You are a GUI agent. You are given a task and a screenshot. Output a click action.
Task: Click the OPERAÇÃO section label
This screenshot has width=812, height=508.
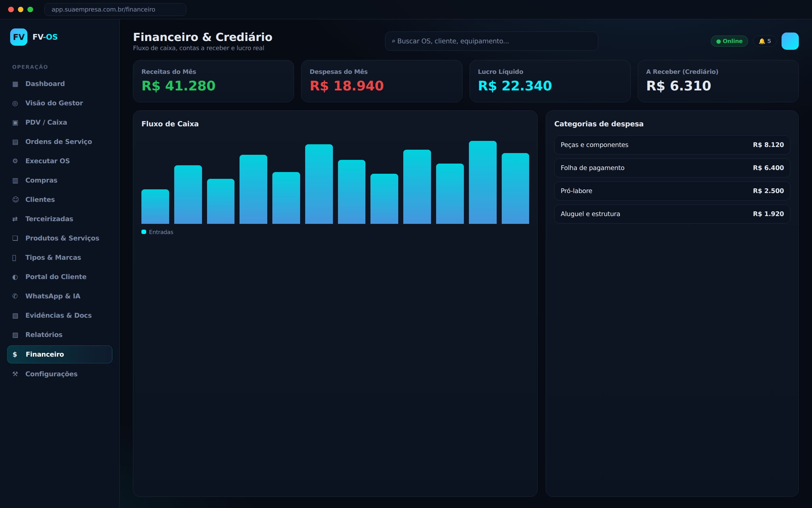tap(30, 67)
